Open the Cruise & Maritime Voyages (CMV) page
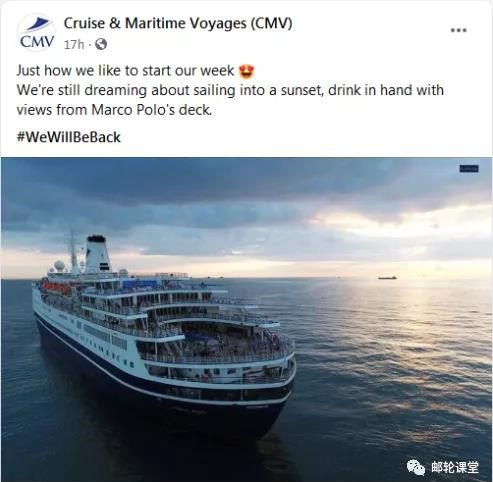The width and height of the screenshot is (493, 482). point(178,23)
